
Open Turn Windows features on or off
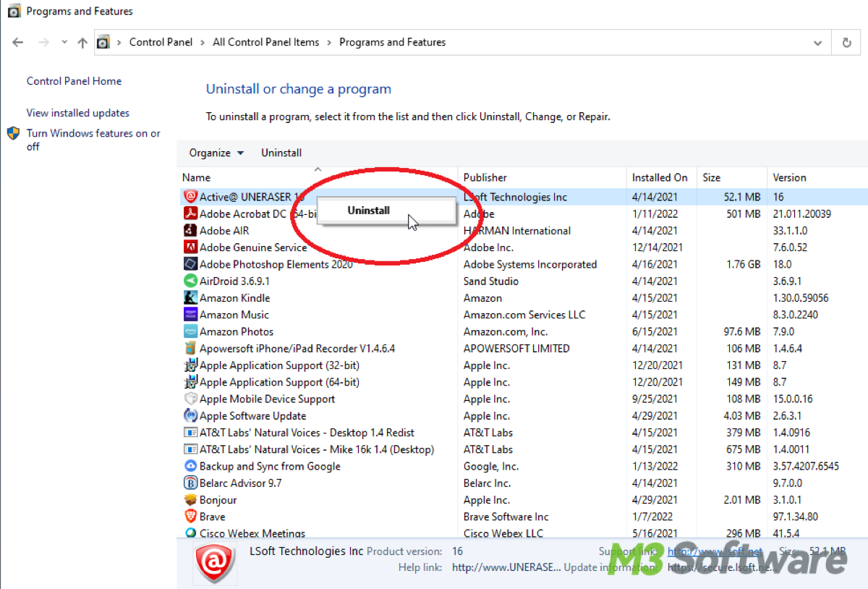[x=93, y=140]
